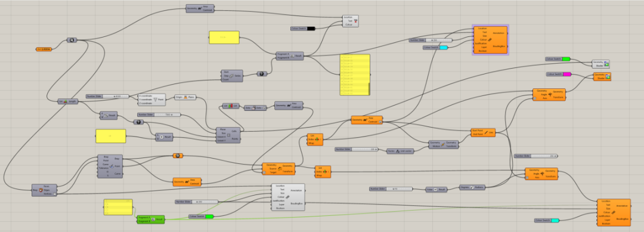Select the Deconstruct Brep component icon
This screenshot has width=644, height=232.
[x=41, y=190]
